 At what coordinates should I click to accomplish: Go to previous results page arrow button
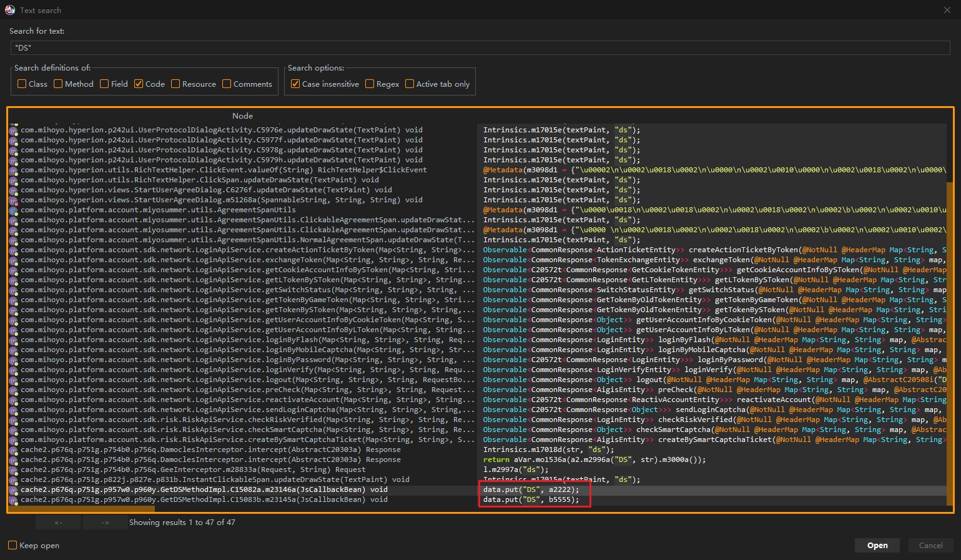click(x=58, y=522)
